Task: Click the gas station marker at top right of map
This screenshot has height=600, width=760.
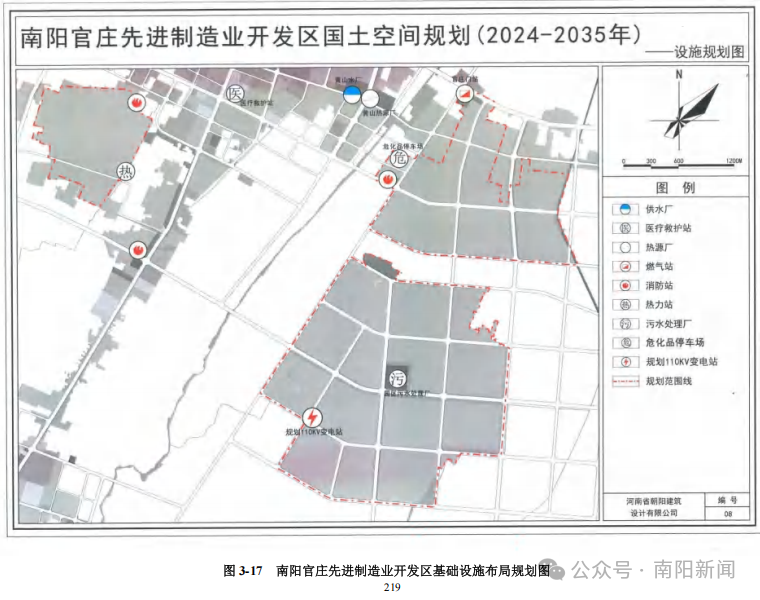Action: click(465, 93)
